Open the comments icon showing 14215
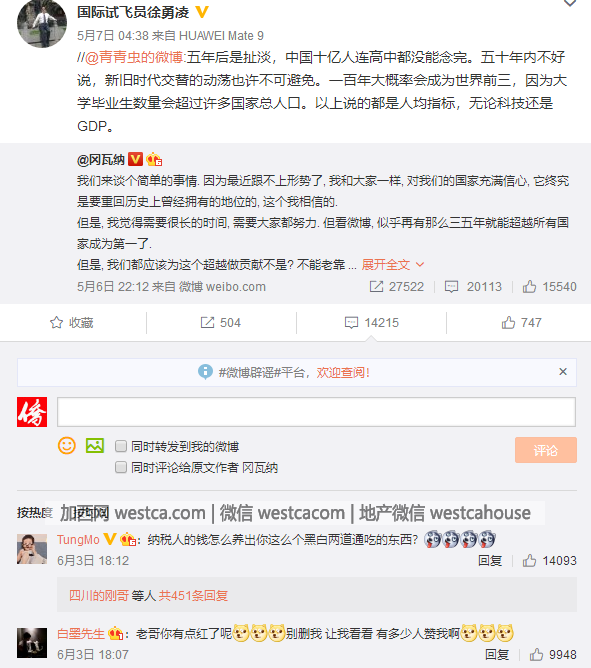The image size is (591, 668). point(351,322)
